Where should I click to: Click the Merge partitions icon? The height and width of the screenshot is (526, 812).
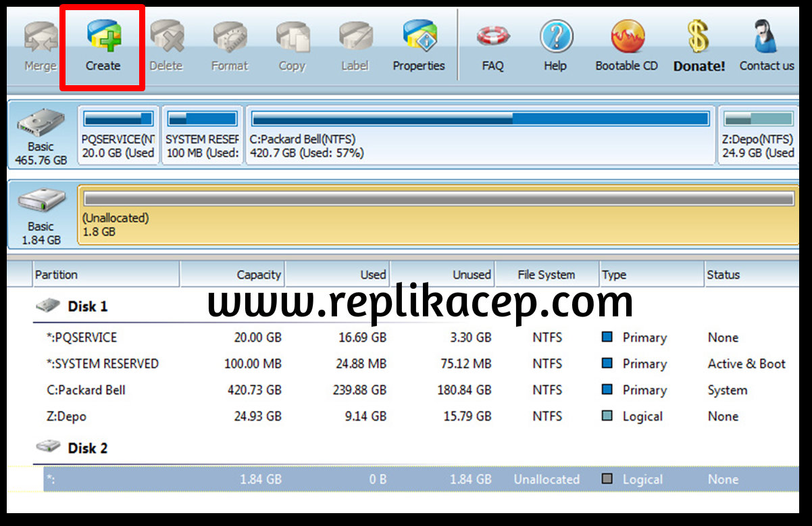40,45
